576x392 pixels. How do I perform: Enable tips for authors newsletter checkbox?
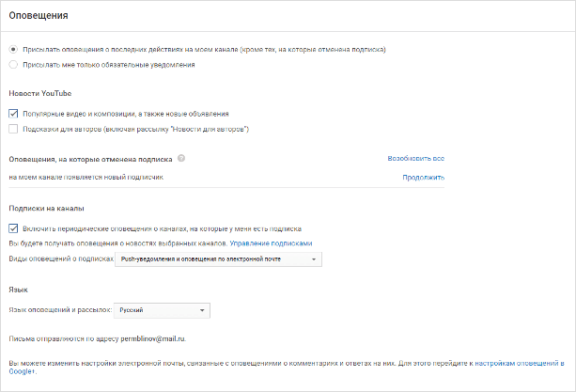13,129
